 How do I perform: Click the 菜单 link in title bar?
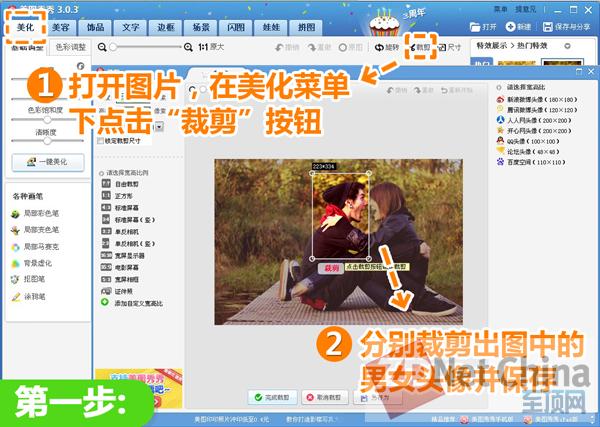click(x=501, y=9)
